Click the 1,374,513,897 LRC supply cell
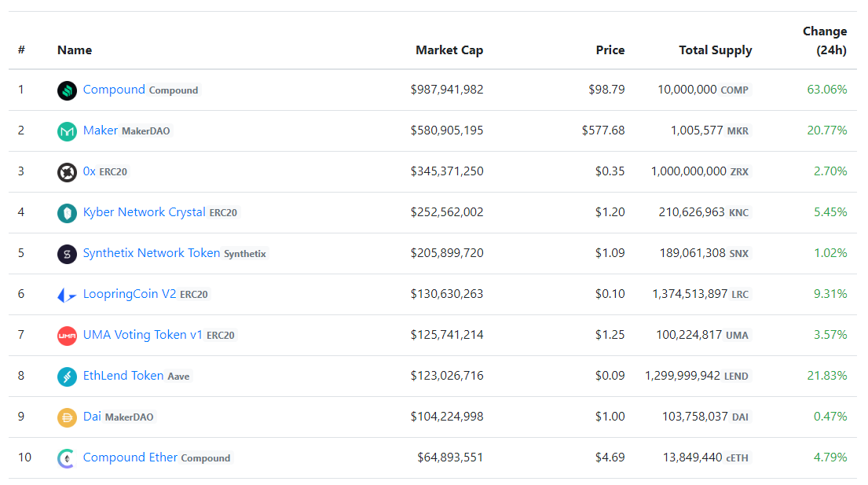The width and height of the screenshot is (868, 485). click(701, 294)
